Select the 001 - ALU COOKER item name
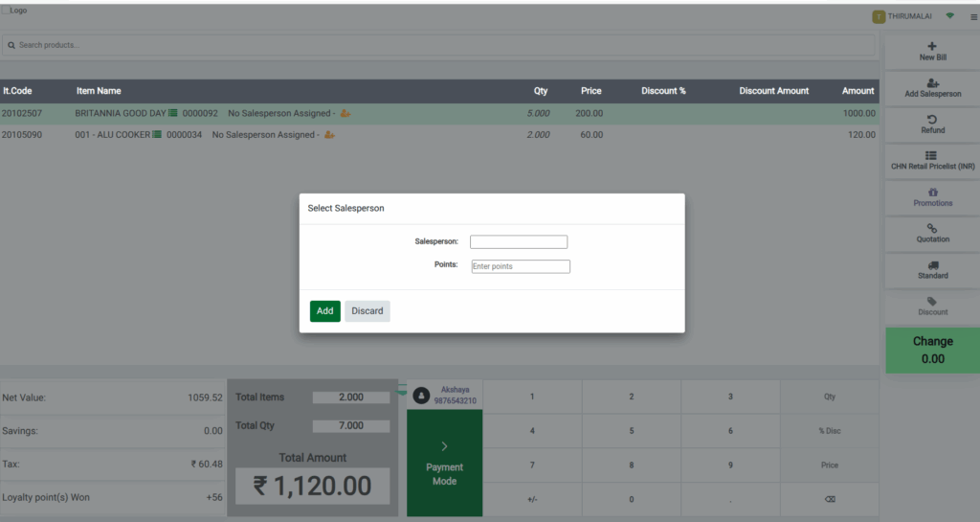The height and width of the screenshot is (522, 980). [113, 134]
